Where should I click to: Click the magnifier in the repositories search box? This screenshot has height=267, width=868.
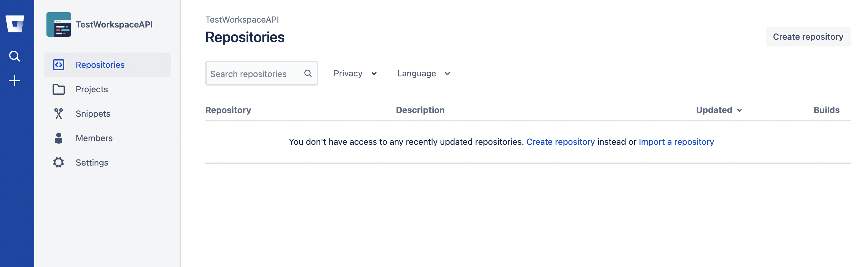pos(308,73)
